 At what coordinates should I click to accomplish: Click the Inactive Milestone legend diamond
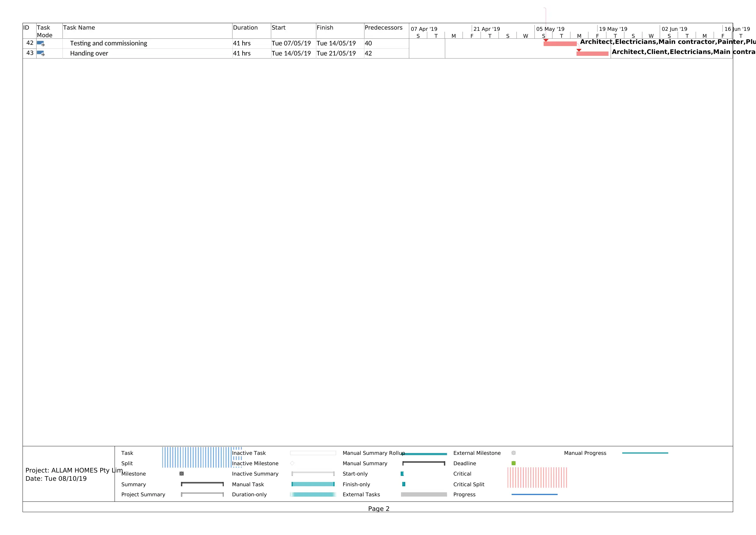[292, 463]
